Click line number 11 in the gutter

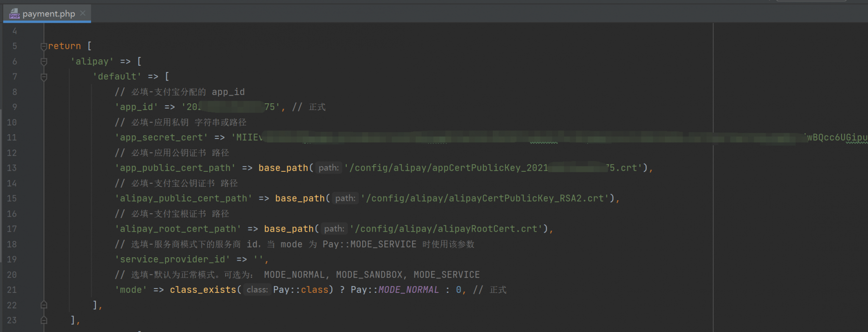(12, 138)
